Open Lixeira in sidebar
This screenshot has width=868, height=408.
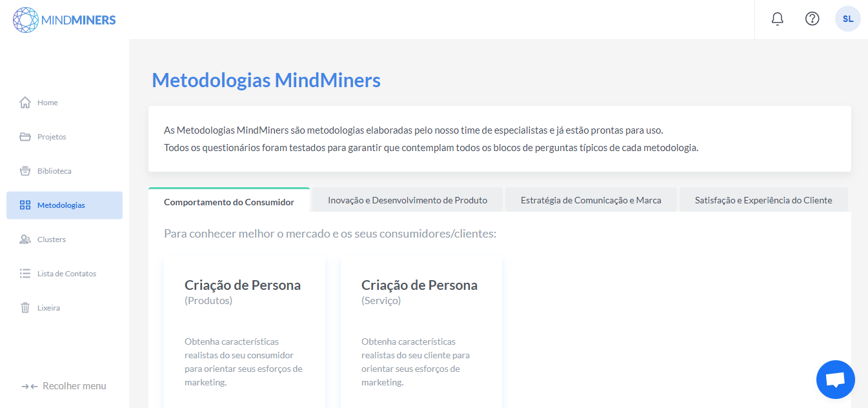click(65, 308)
